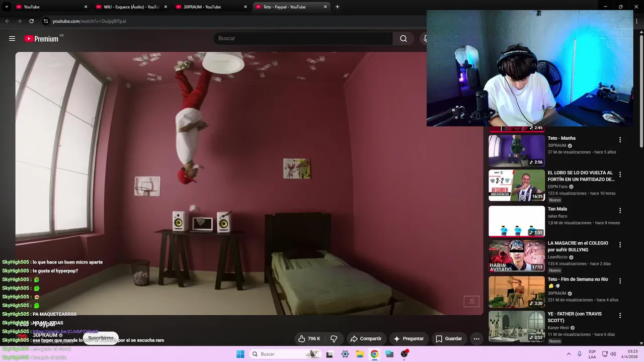Open a new browser tab
644x362 pixels.
[x=337, y=7]
